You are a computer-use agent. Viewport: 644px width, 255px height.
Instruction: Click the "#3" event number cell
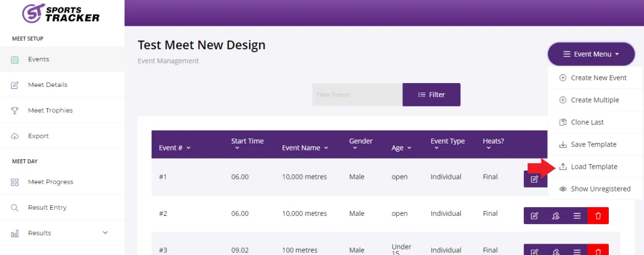163,250
